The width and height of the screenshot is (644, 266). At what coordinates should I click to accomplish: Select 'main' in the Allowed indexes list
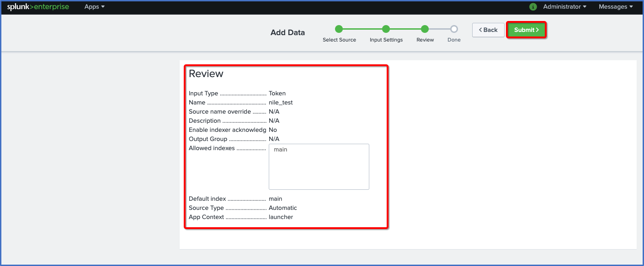281,150
